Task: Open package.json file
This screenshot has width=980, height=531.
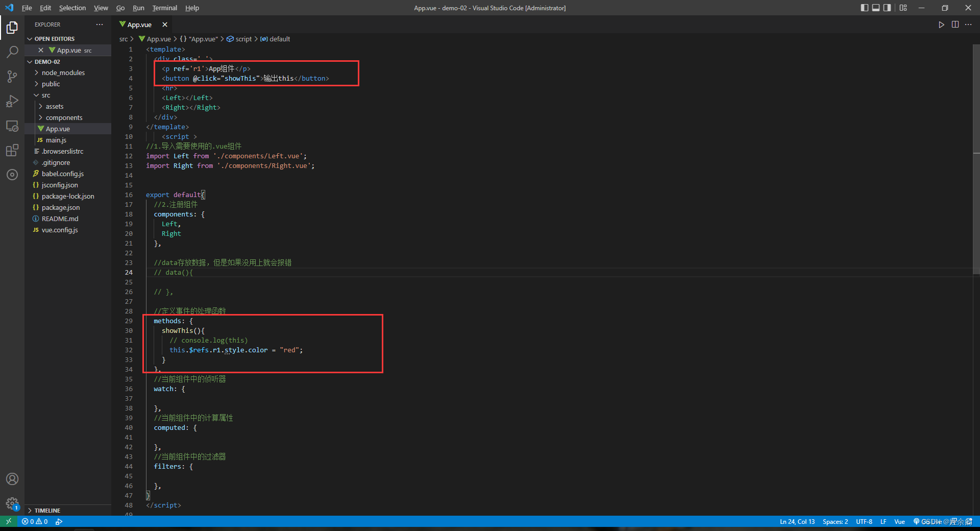Action: [60, 207]
